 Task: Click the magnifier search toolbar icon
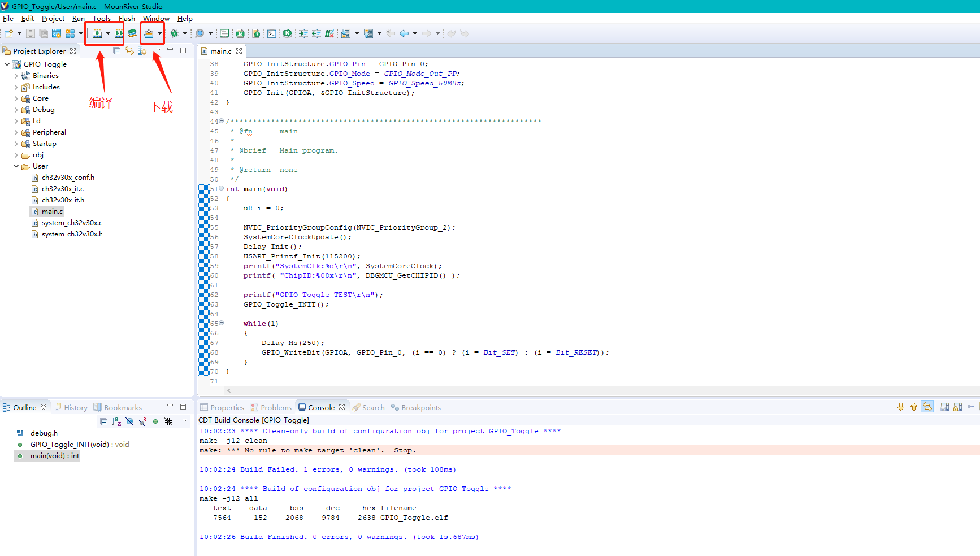click(200, 33)
